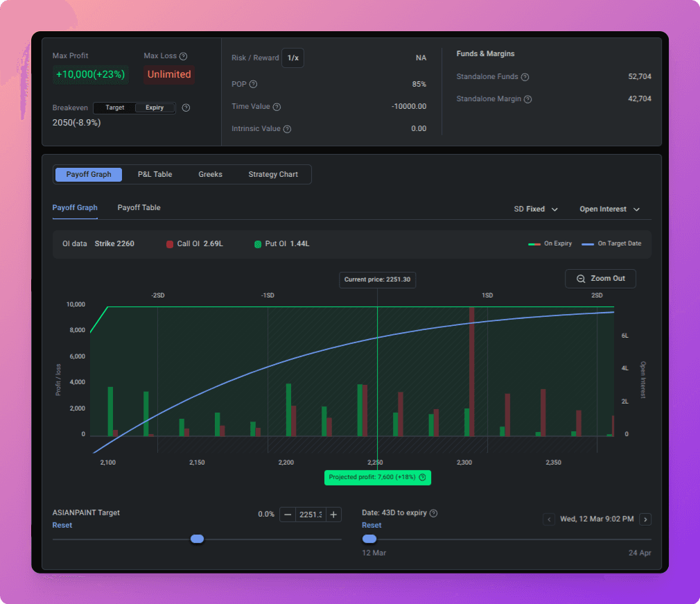Open the Intrinsic Value info icon

point(288,129)
